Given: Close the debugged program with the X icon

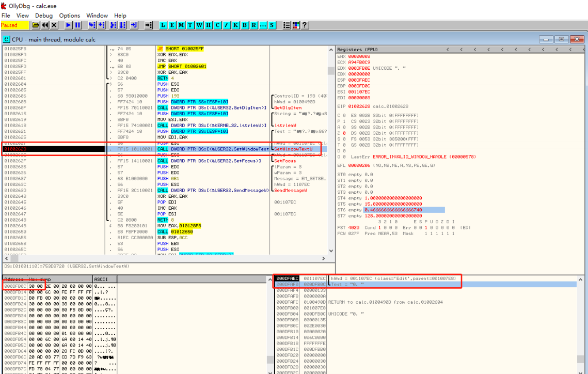Looking at the screenshot, I should pyautogui.click(x=54, y=25).
